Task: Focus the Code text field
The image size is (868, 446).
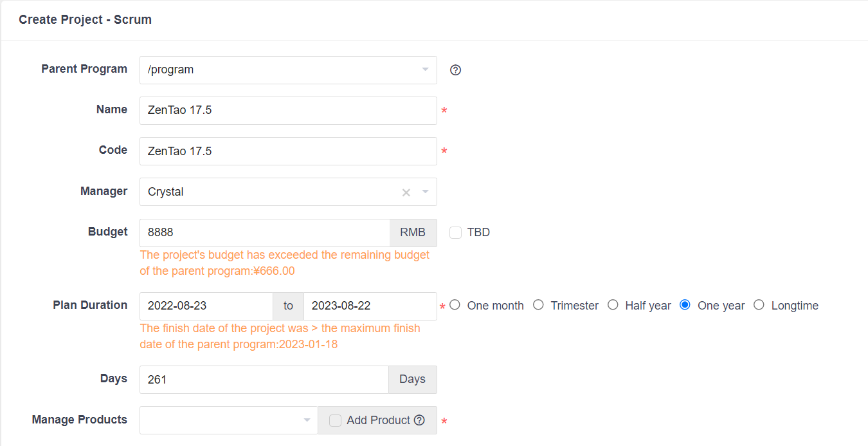Action: (288, 151)
